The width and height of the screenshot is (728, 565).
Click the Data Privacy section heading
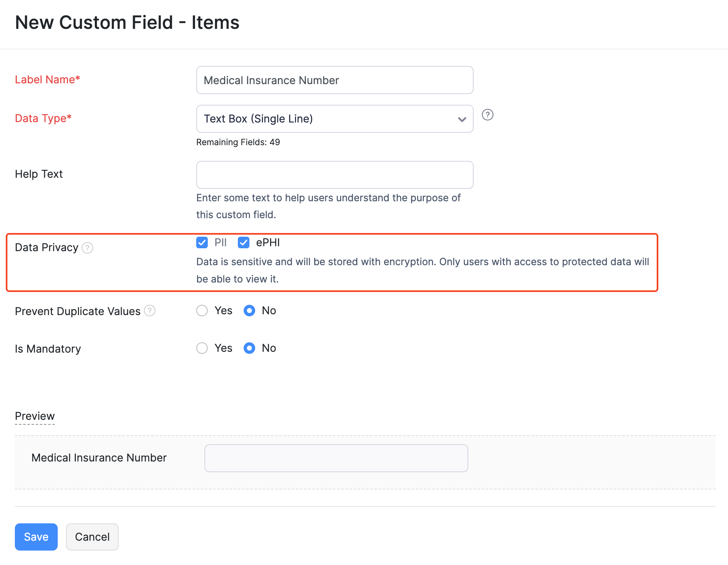(46, 247)
